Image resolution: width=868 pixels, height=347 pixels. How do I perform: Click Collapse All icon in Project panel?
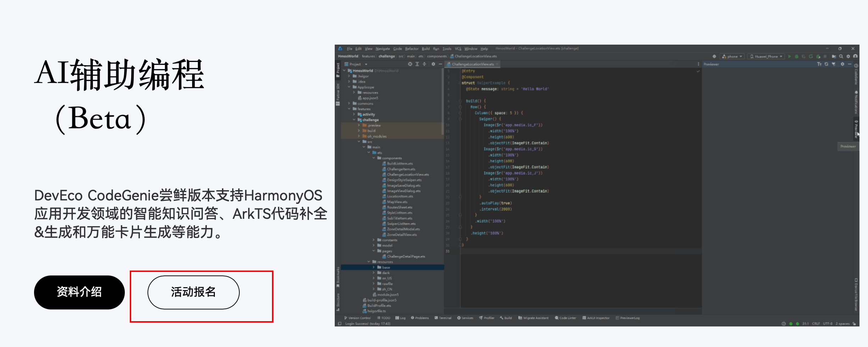[424, 64]
